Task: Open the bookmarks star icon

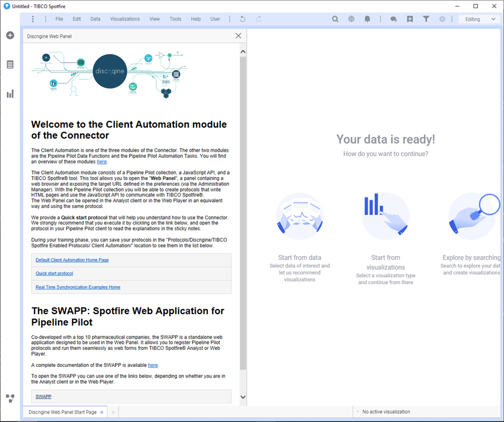Action: (410, 19)
